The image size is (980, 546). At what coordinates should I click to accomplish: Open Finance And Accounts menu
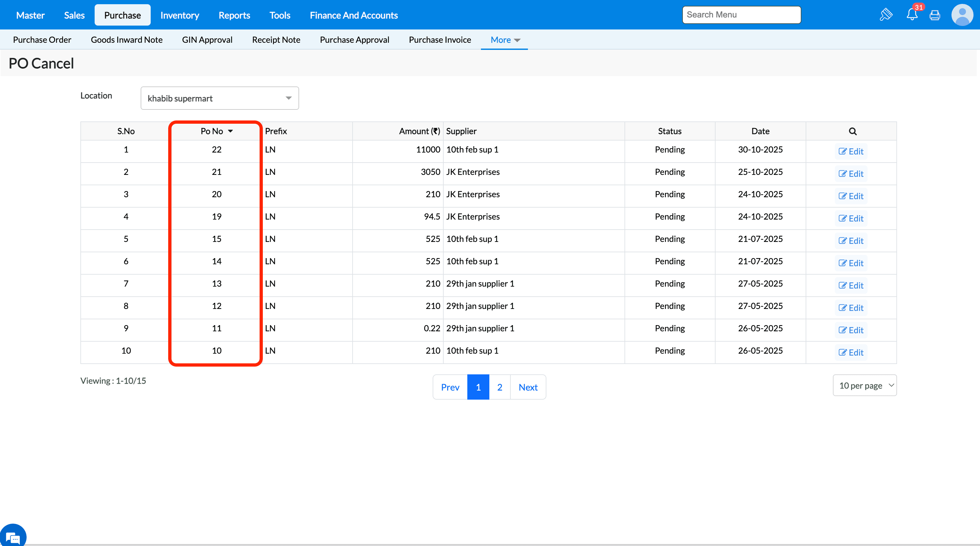click(354, 15)
